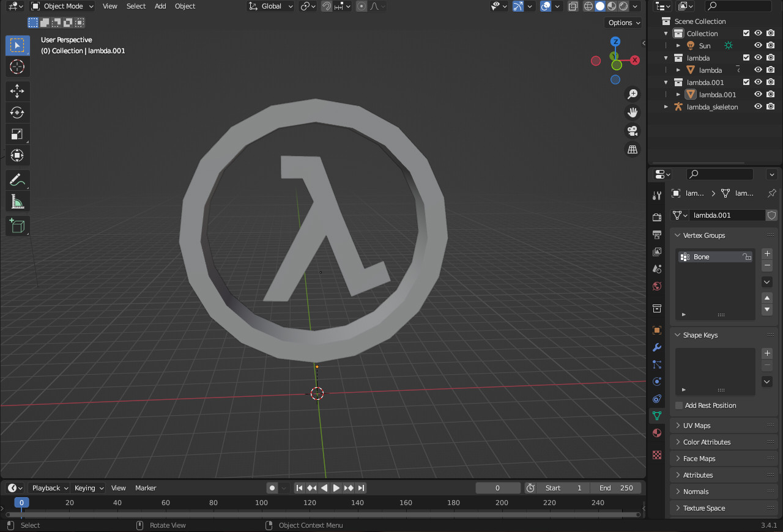The width and height of the screenshot is (783, 532).
Task: Click the Options button in the viewport
Action: point(623,23)
